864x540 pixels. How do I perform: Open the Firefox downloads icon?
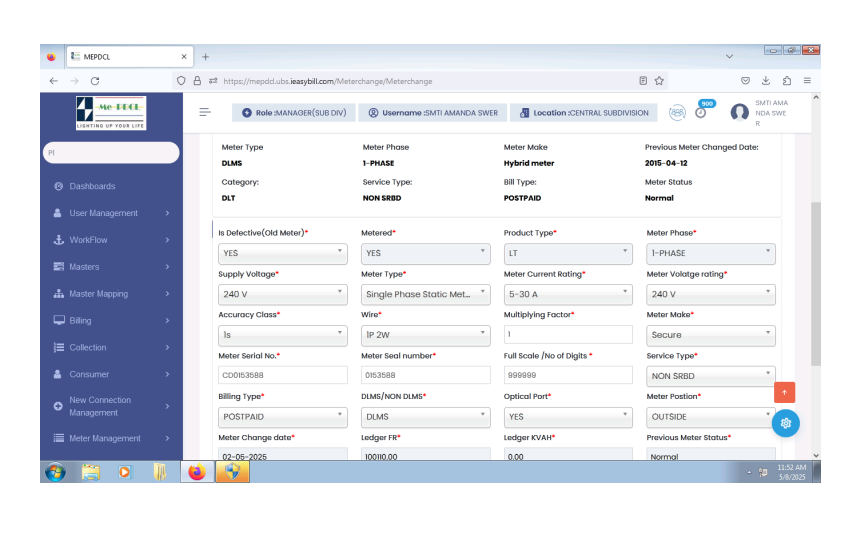[x=766, y=80]
